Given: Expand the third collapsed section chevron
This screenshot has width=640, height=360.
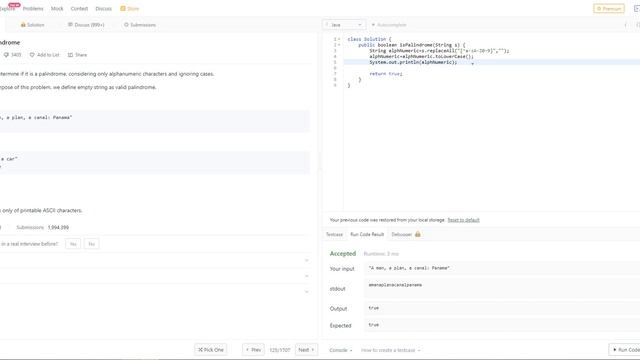Looking at the screenshot, I should (x=307, y=292).
